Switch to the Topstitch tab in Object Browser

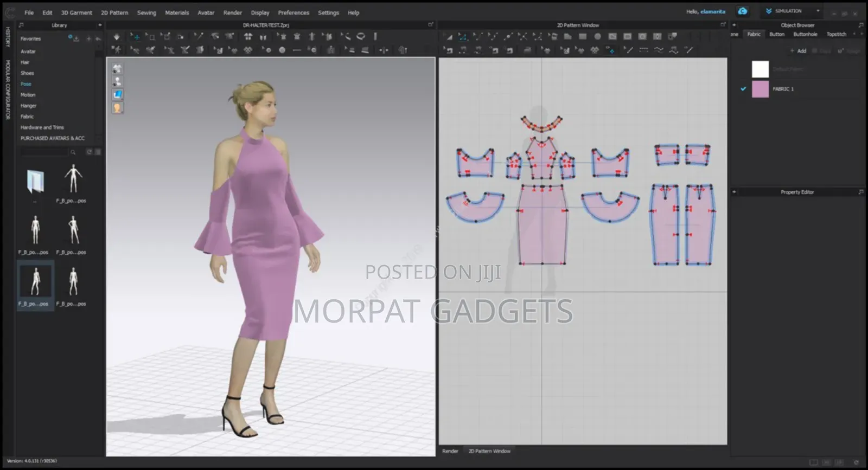[x=836, y=34]
